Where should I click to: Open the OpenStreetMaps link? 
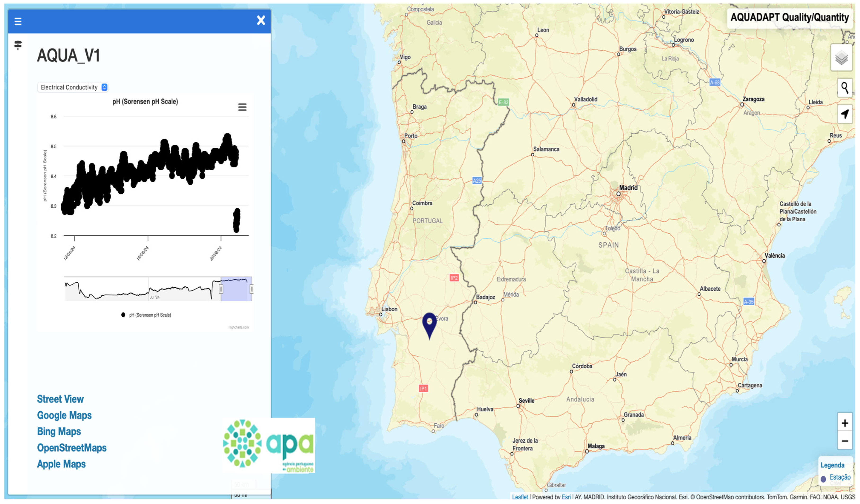[72, 448]
